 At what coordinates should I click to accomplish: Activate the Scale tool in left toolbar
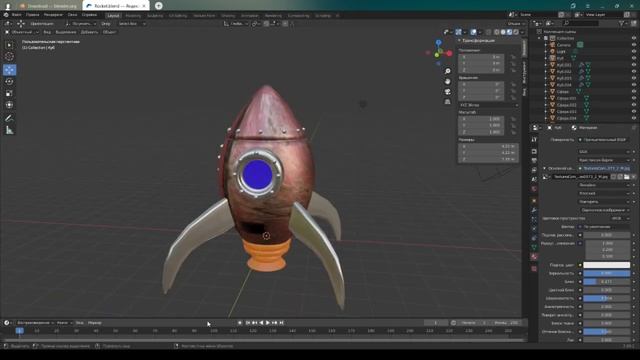[x=9, y=93]
